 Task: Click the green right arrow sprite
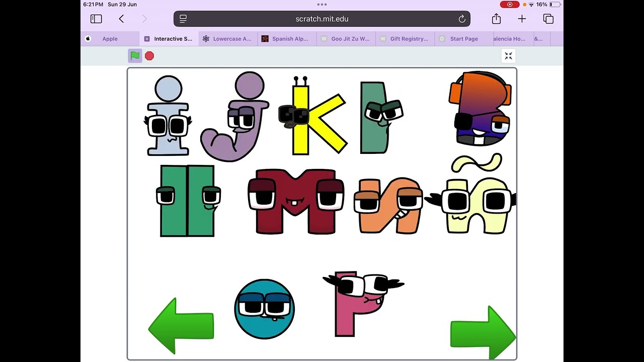tap(483, 333)
